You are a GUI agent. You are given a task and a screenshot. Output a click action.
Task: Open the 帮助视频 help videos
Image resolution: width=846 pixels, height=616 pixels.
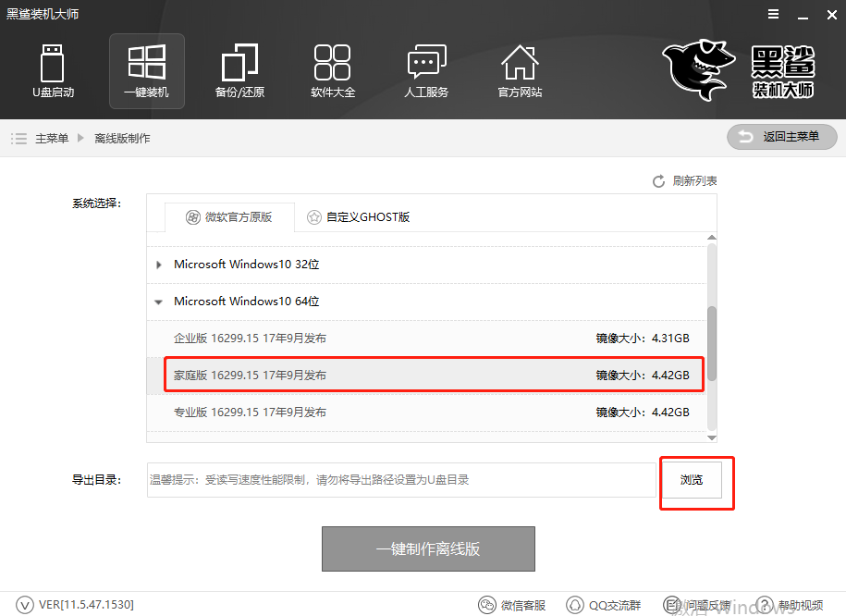click(795, 605)
